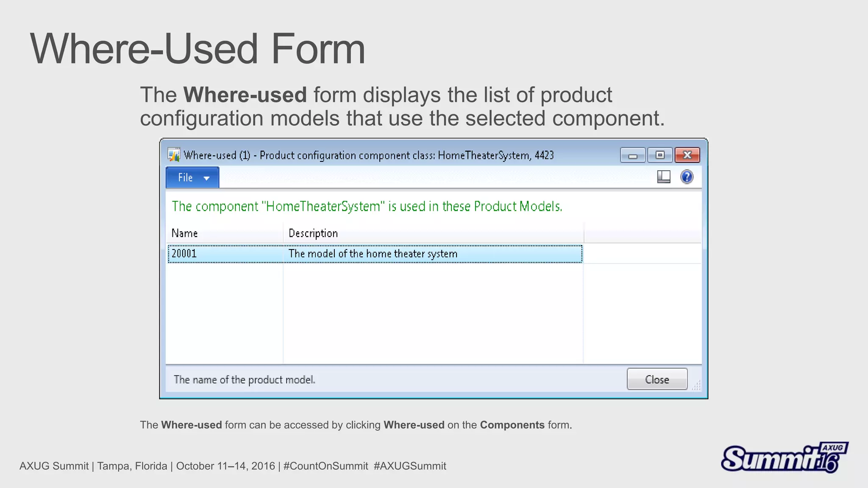Sort by the Description column header
Image resolution: width=868 pixels, height=488 pixels.
click(433, 233)
